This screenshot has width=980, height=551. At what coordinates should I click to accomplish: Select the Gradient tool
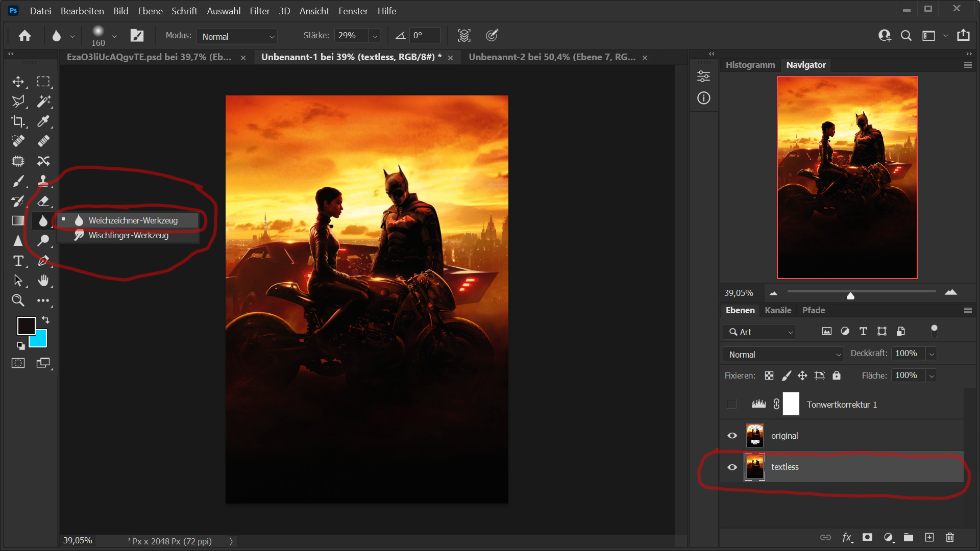(x=18, y=220)
